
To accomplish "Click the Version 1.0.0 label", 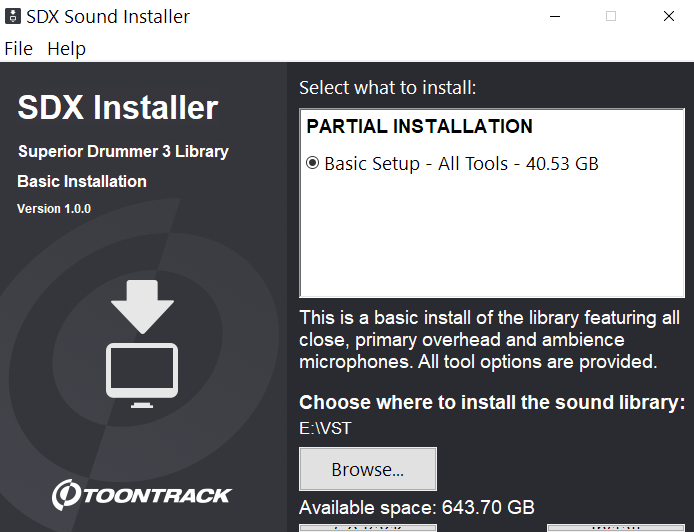I will 54,209.
